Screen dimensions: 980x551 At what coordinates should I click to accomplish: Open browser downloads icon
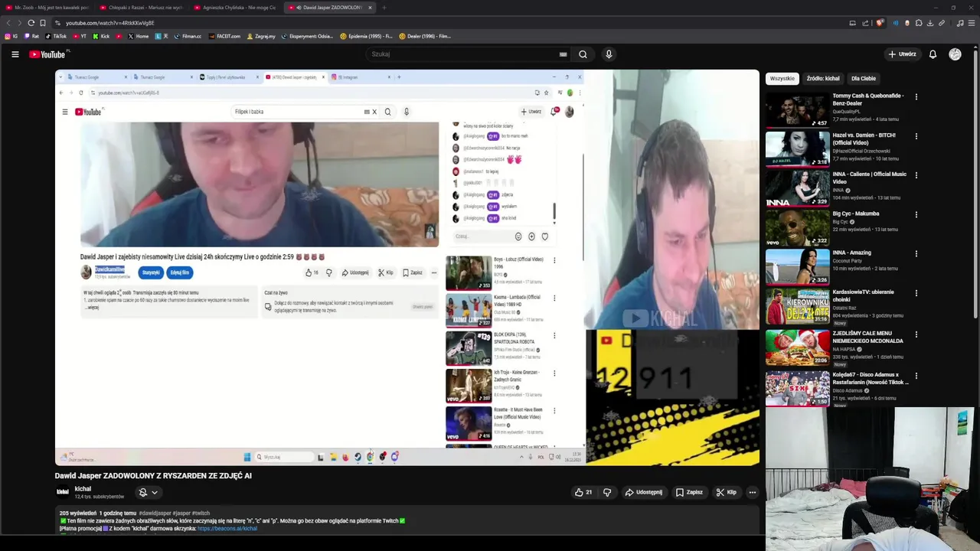click(x=929, y=23)
